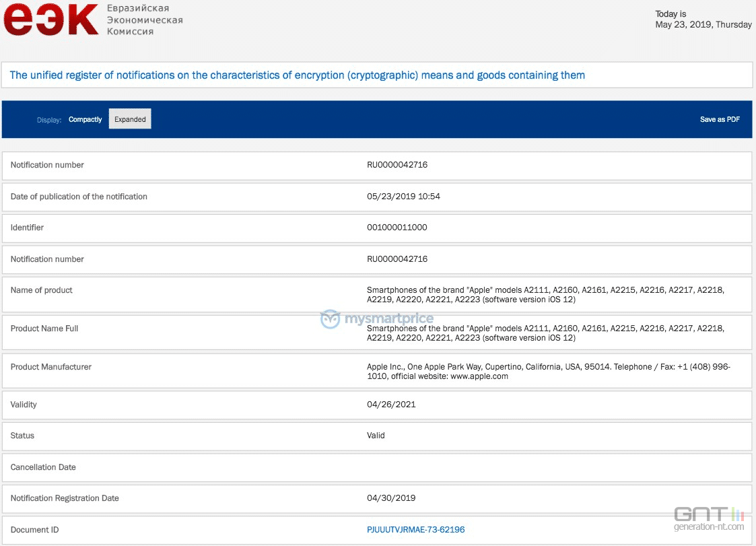
Task: Select the Name of product label
Action: [42, 290]
